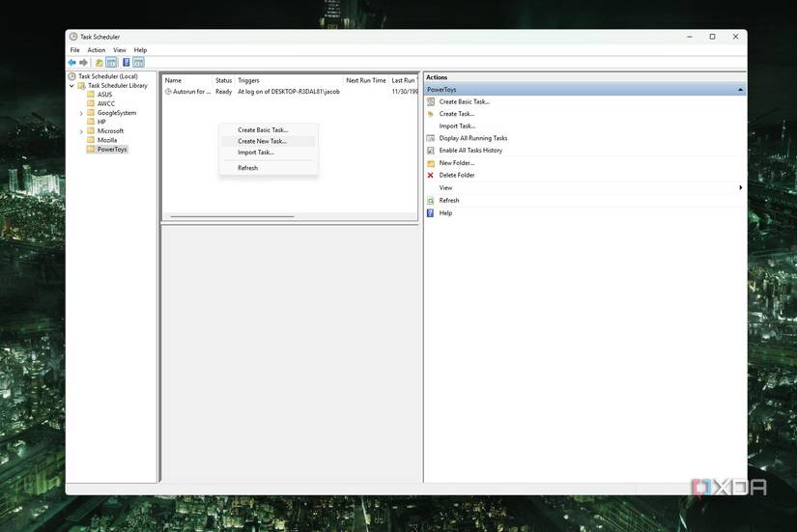Collapse the Task Scheduler Library node
The height and width of the screenshot is (532, 797).
coord(71,86)
